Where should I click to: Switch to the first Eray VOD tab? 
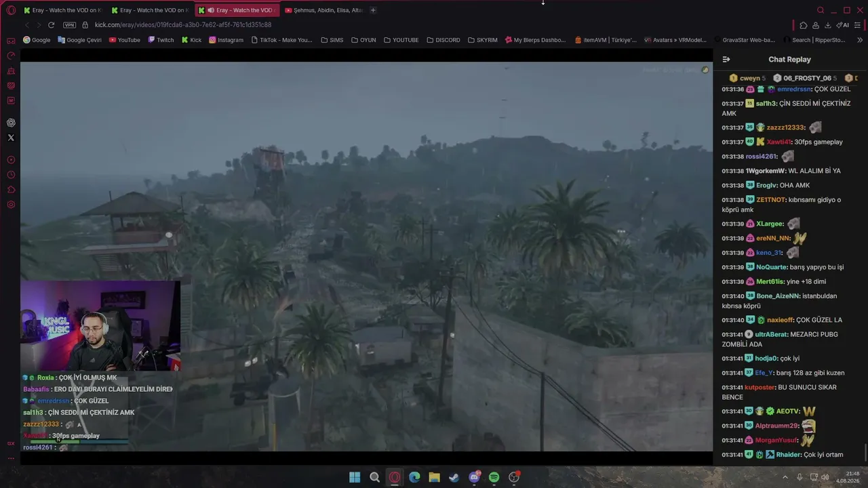click(62, 10)
